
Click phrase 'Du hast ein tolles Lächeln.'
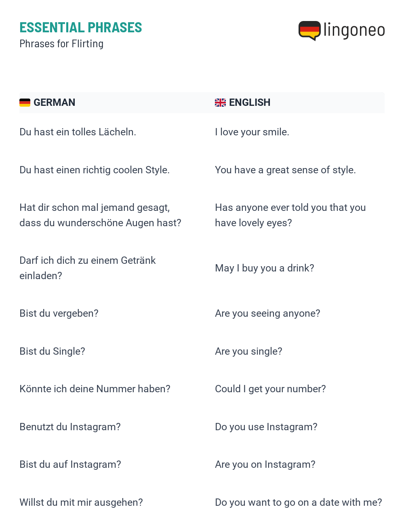(x=78, y=132)
